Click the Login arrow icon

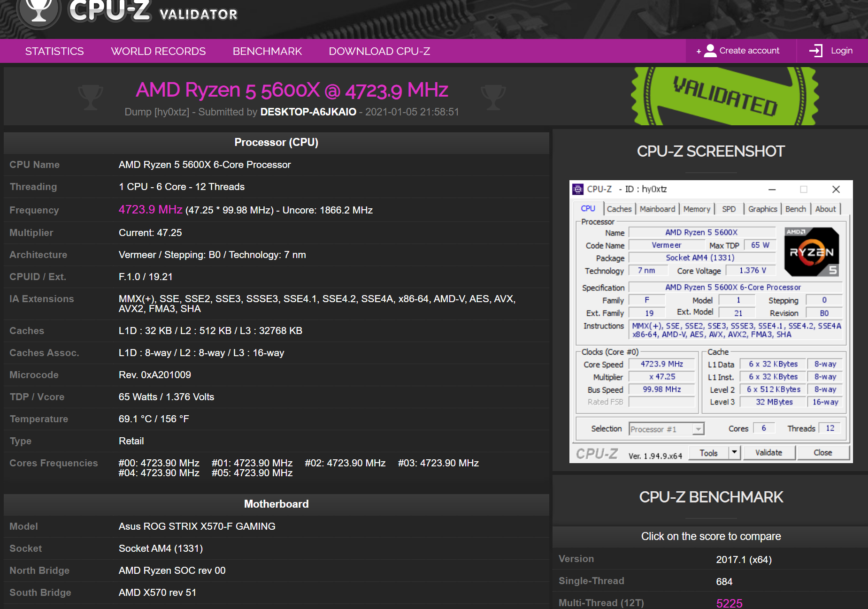point(816,51)
